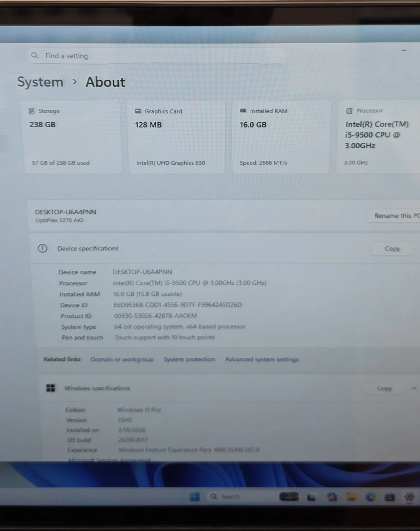Click the Processor chip icon
Viewport: 420px width, 531px height.
pos(349,111)
